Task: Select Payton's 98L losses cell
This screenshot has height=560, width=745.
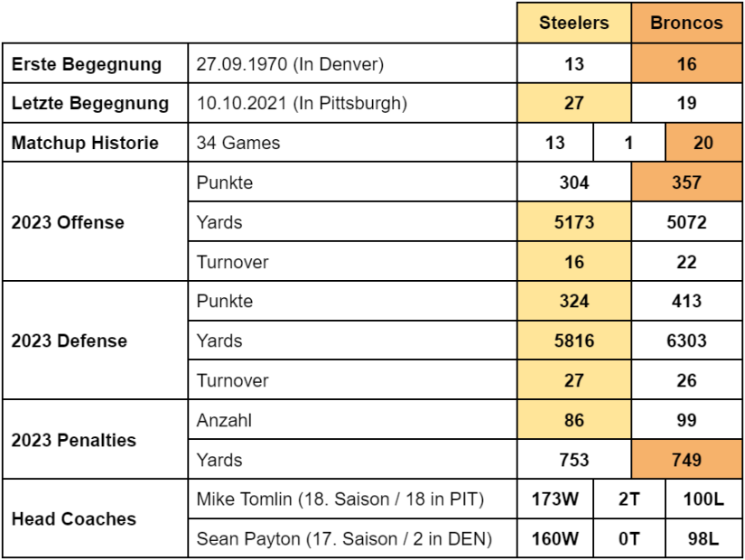Action: point(703,538)
